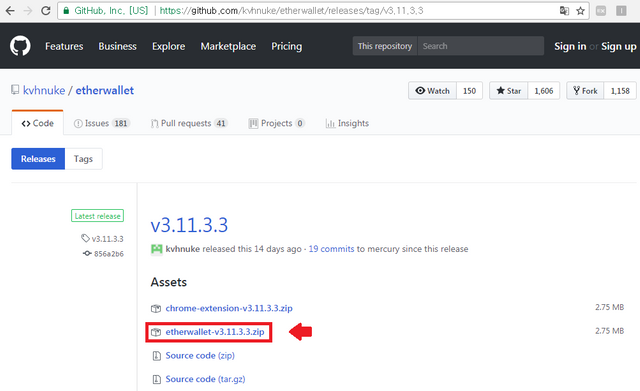Screen dimensions: 640x391
Task: Click kvhnuke's green avatar image
Action: [x=157, y=249]
